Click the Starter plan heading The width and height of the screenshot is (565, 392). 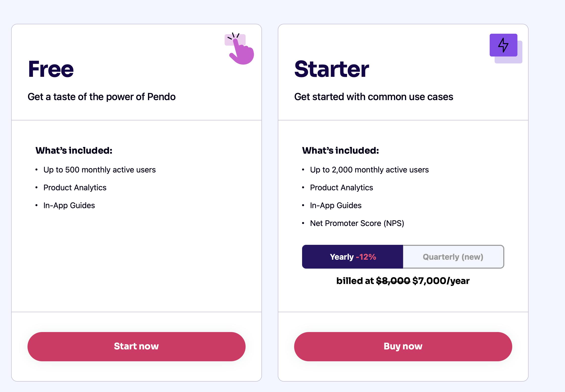[332, 69]
